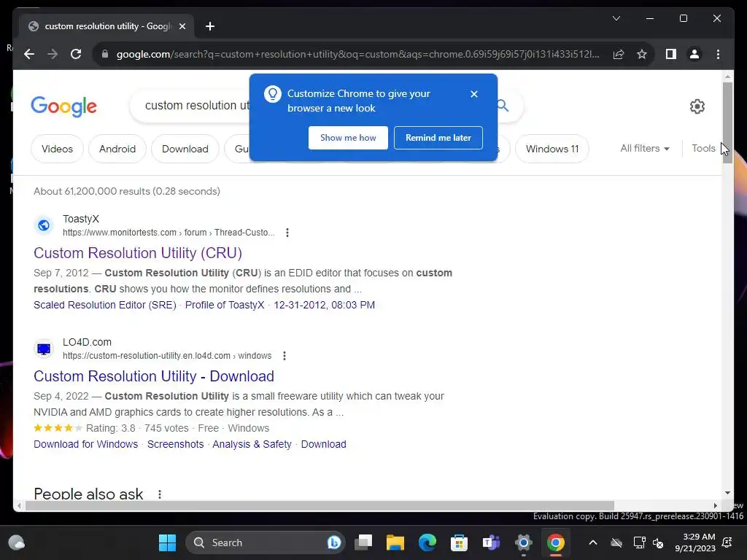747x560 pixels.
Task: Open search Tools
Action: 703,149
